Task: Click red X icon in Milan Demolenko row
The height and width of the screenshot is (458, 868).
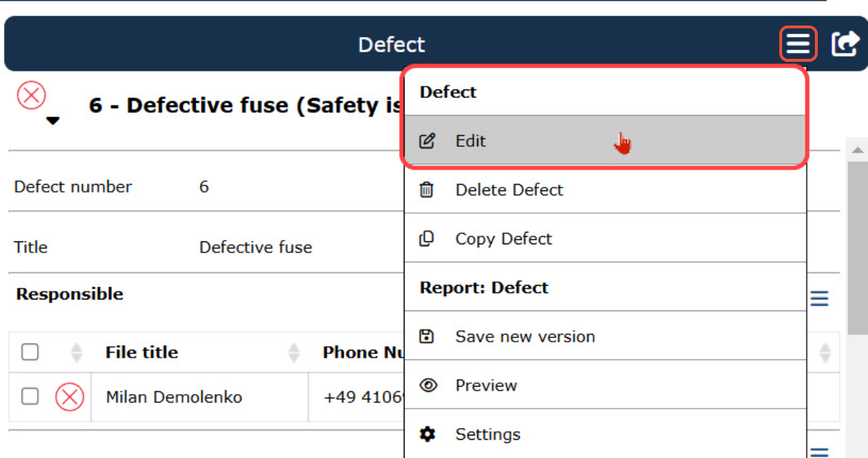Action: [x=70, y=397]
